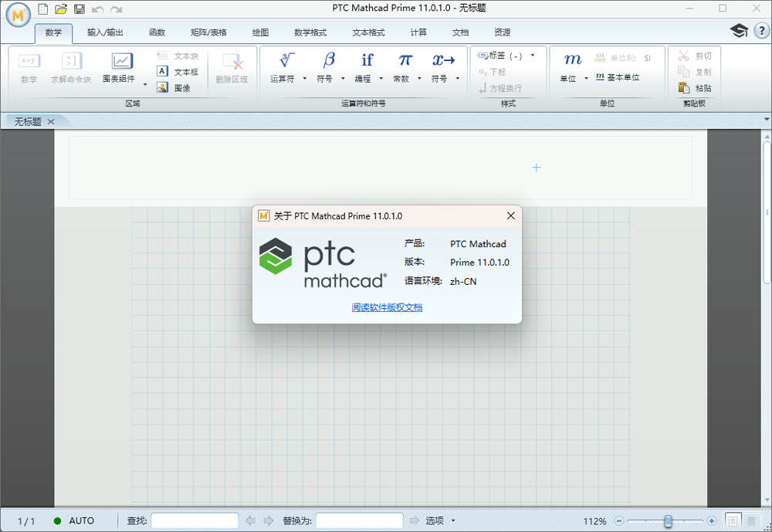Image resolution: width=772 pixels, height=532 pixels.
Task: Select the 无标题 worksheet tab
Action: pos(28,122)
